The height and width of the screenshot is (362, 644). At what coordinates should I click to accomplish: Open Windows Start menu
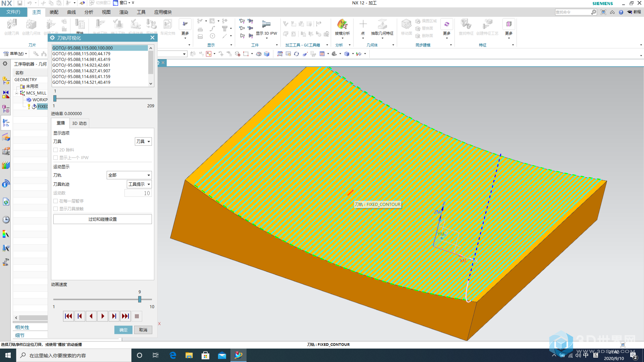[x=8, y=355]
